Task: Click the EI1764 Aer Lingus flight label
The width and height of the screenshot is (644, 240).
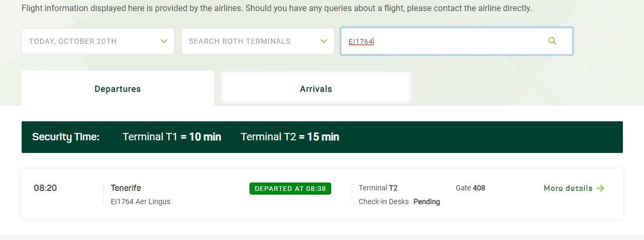Action: (x=140, y=201)
